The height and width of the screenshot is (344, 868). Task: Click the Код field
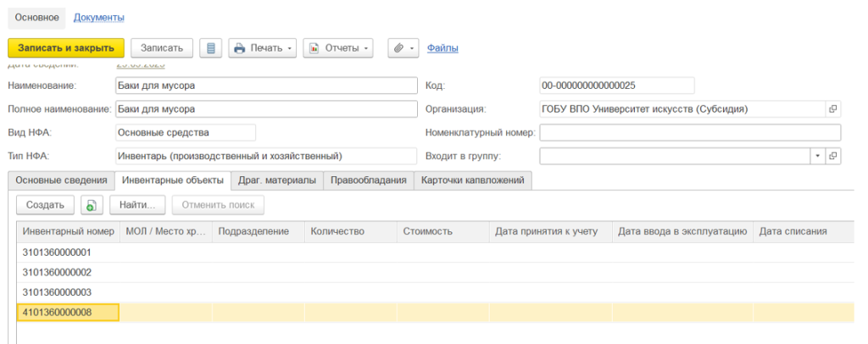pyautogui.click(x=617, y=86)
